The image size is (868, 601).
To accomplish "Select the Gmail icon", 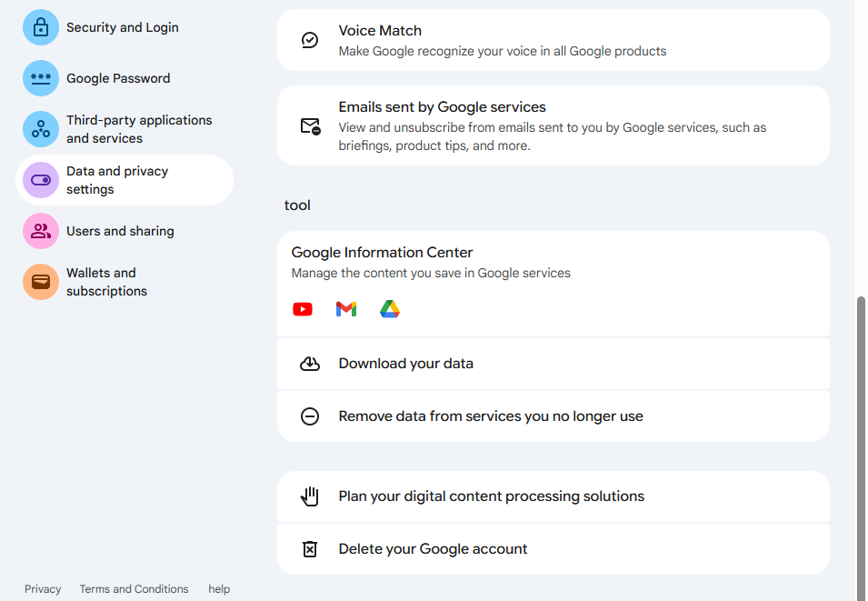I will pyautogui.click(x=346, y=309).
